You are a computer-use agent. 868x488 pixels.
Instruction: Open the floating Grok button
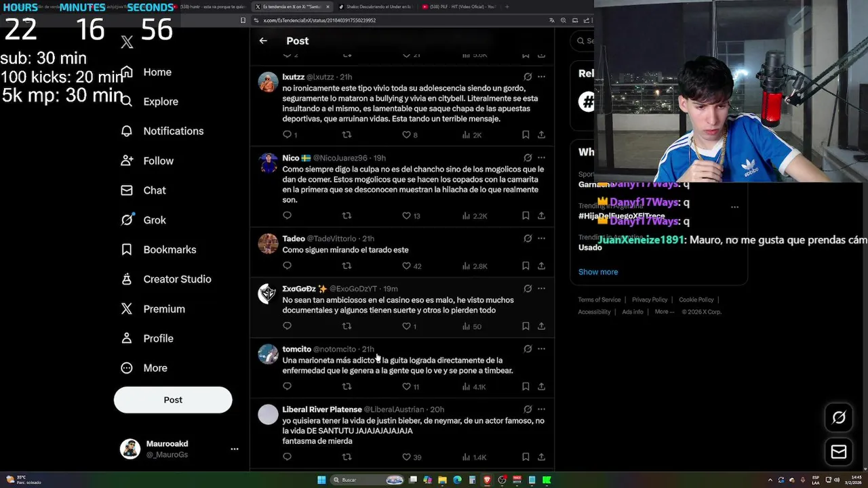839,418
